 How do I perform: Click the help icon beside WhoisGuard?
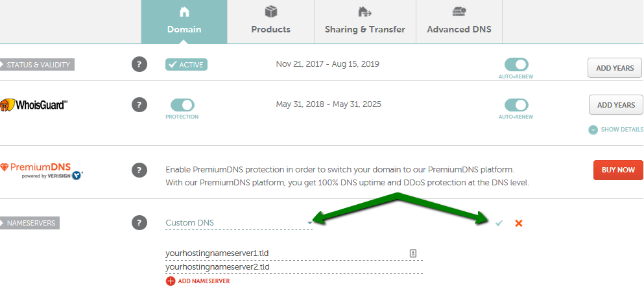click(x=139, y=104)
